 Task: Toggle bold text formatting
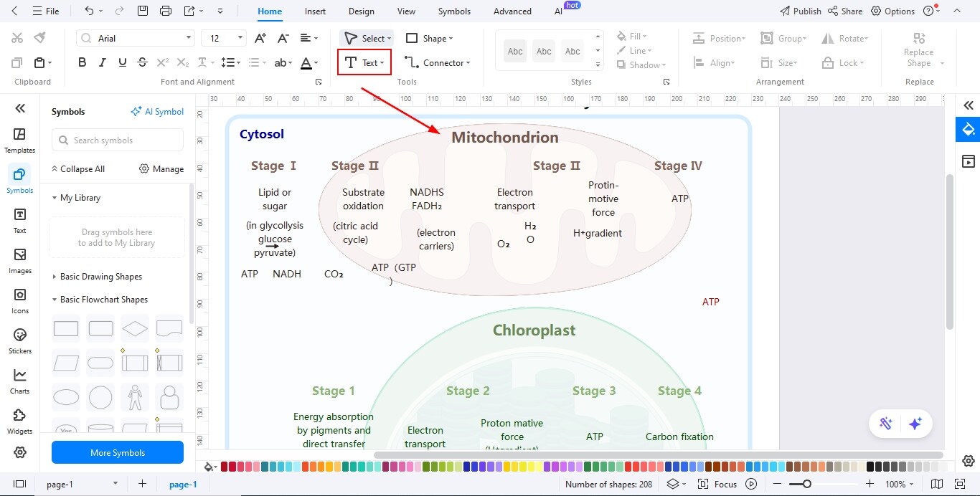[82, 62]
